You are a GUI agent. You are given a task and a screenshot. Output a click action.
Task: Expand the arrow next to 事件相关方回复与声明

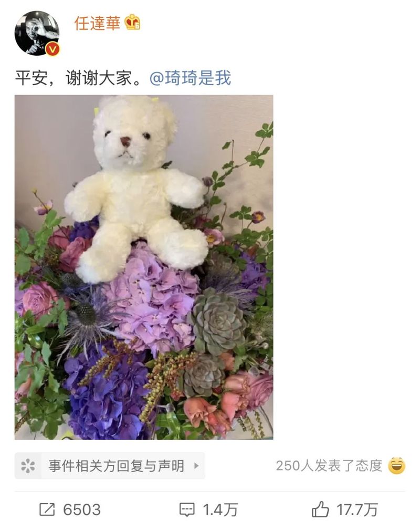(196, 466)
